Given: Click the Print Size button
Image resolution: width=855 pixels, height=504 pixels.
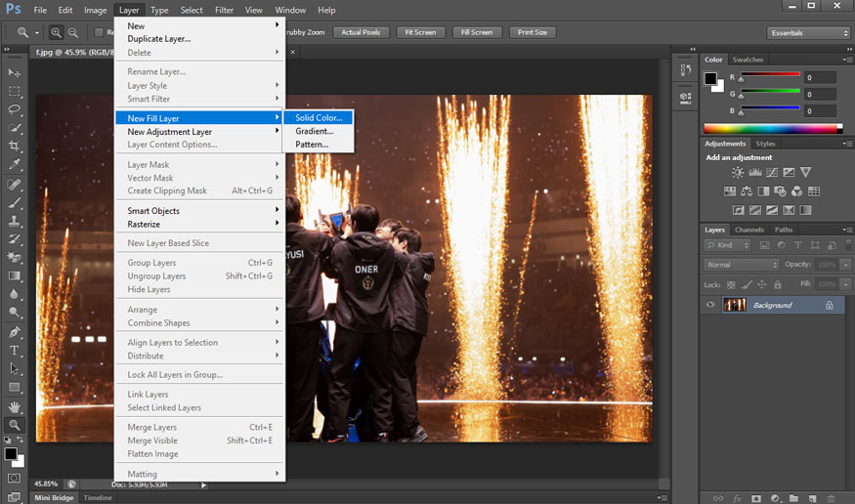Looking at the screenshot, I should point(533,32).
